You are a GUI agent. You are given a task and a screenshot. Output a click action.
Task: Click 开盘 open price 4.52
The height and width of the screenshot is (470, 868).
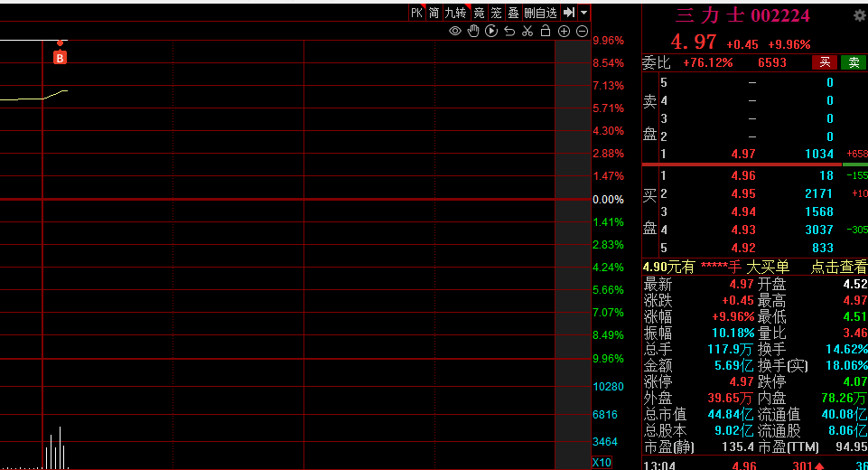tap(854, 285)
